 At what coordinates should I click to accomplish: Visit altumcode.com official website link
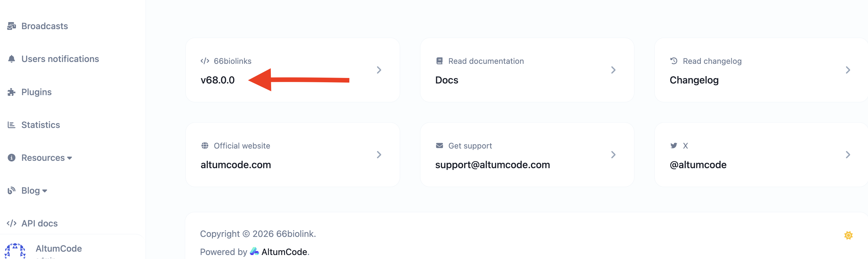click(x=236, y=164)
